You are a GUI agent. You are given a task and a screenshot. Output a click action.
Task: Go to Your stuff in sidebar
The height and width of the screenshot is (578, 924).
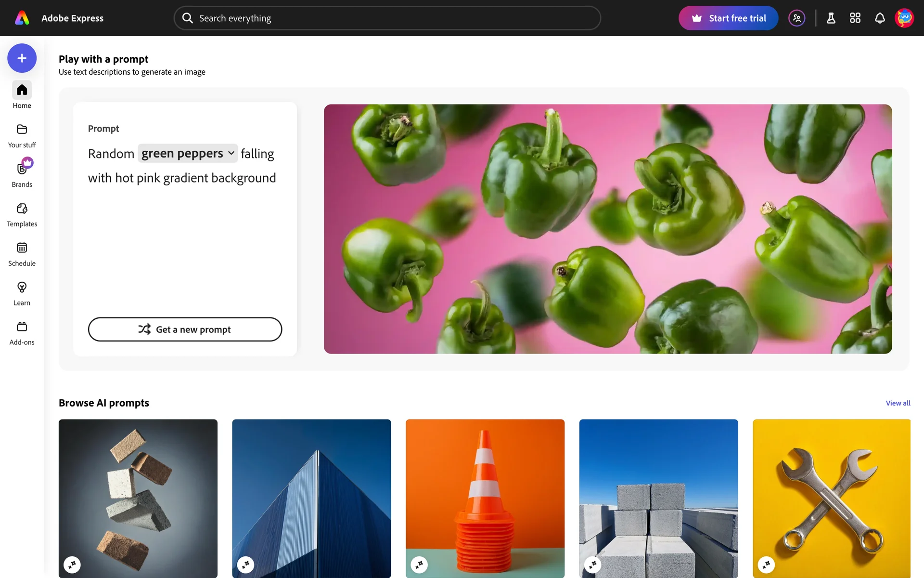[x=22, y=135]
